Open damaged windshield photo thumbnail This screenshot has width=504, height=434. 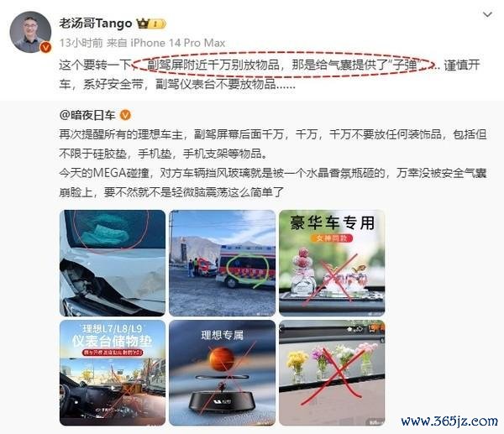(x=113, y=263)
